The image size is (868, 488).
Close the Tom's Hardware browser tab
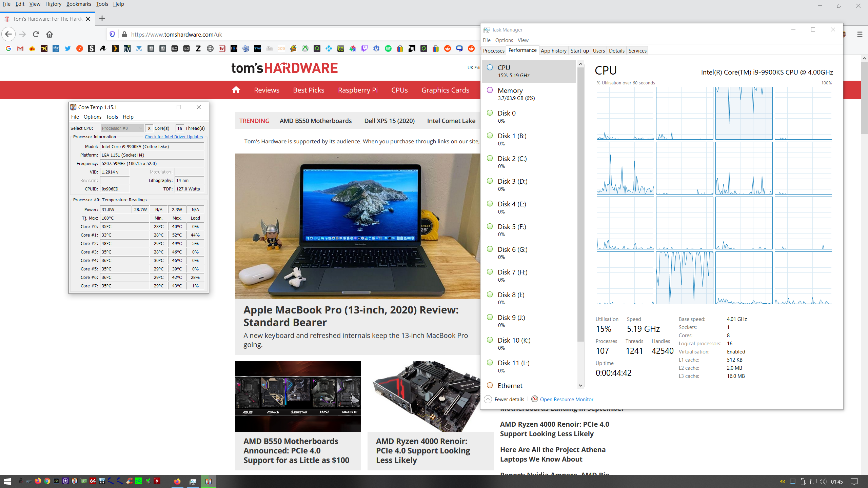tap(88, 19)
